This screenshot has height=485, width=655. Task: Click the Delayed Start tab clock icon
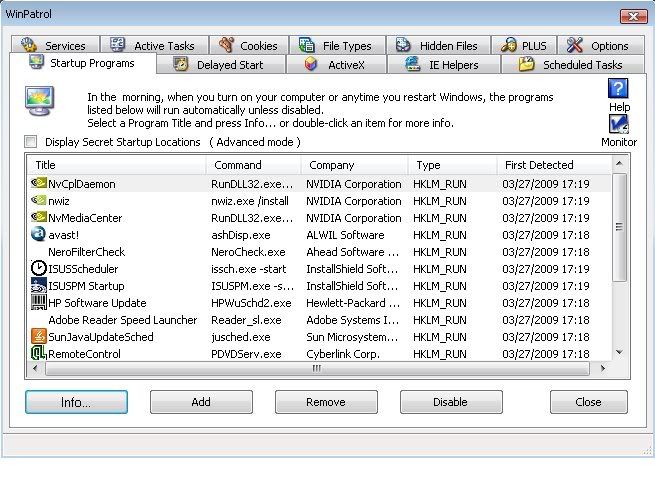coord(180,64)
